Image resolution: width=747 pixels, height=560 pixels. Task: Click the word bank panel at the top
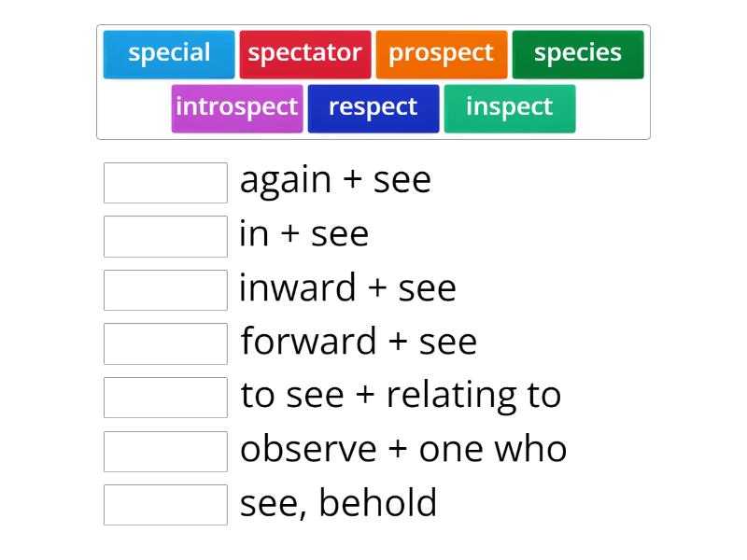click(373, 81)
